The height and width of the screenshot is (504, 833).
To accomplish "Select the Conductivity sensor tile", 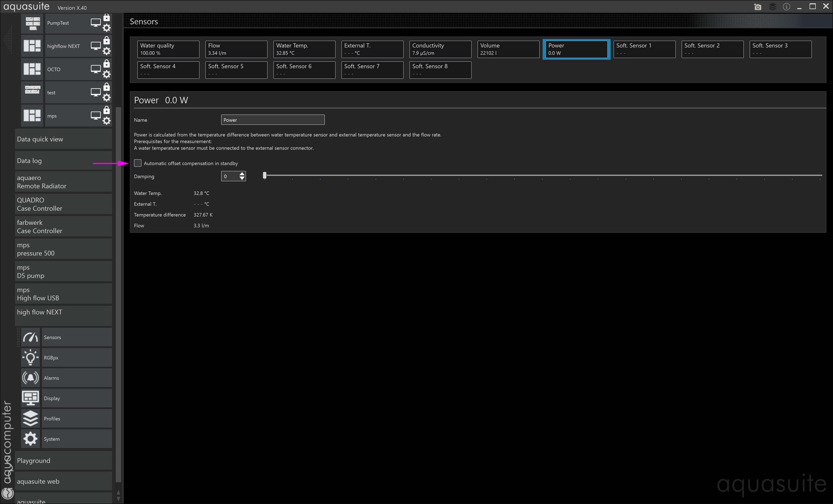I will (440, 49).
